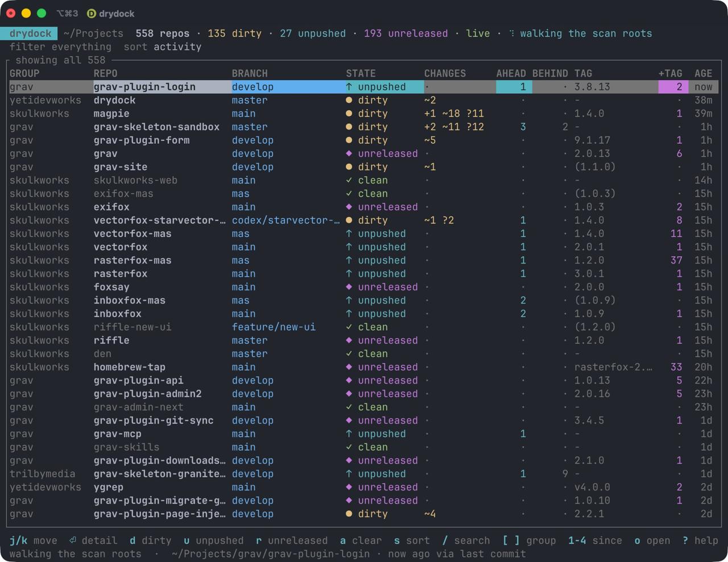Click the unreleased diamond icon on exifox row
The width and height of the screenshot is (728, 562).
pos(349,207)
